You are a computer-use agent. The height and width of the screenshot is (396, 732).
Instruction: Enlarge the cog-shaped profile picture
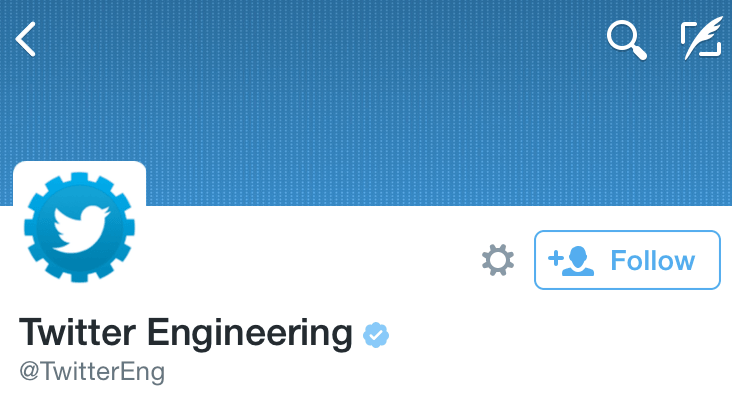point(79,227)
